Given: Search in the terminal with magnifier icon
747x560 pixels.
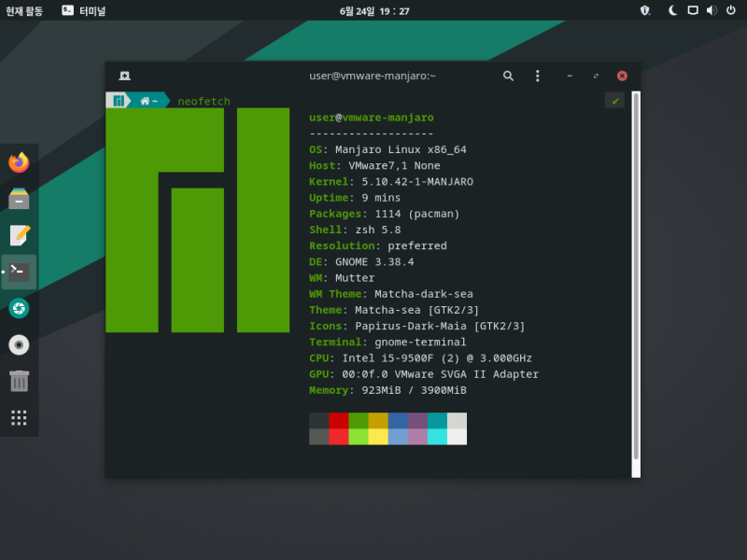Looking at the screenshot, I should coord(508,76).
